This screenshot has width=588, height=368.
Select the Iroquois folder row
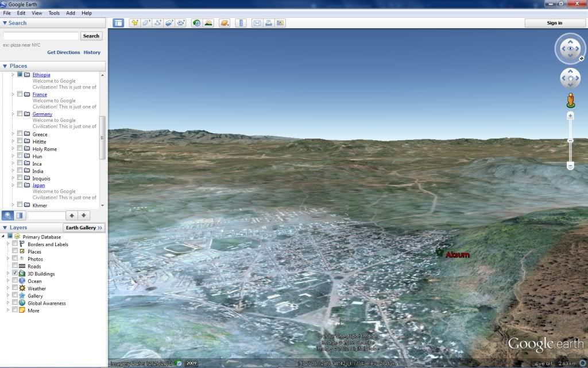tap(41, 178)
